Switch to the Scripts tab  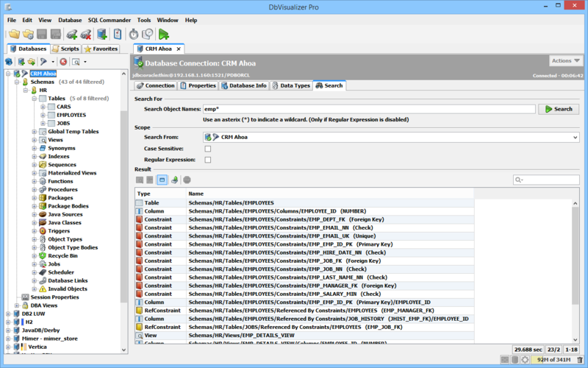(65, 49)
